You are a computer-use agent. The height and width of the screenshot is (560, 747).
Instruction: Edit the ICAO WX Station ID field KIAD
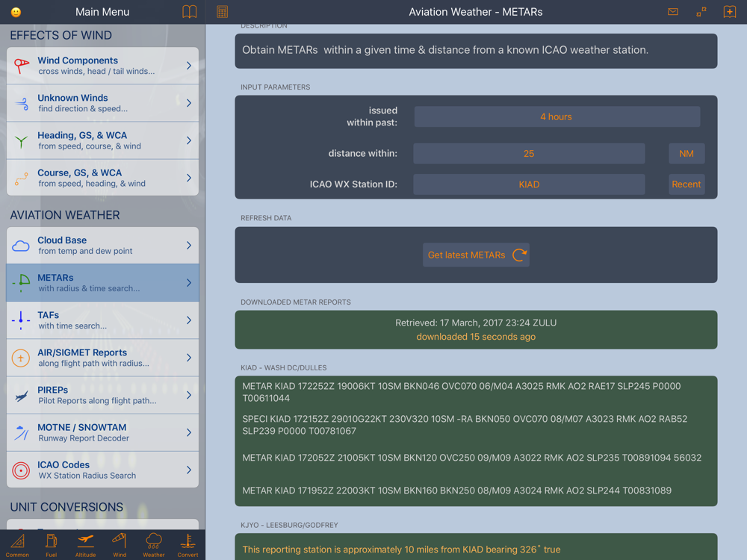(529, 184)
